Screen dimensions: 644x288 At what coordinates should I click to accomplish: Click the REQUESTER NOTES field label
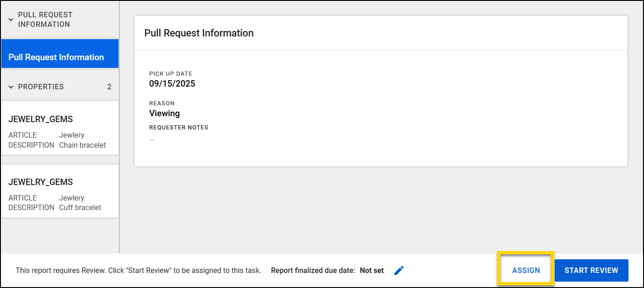(179, 128)
